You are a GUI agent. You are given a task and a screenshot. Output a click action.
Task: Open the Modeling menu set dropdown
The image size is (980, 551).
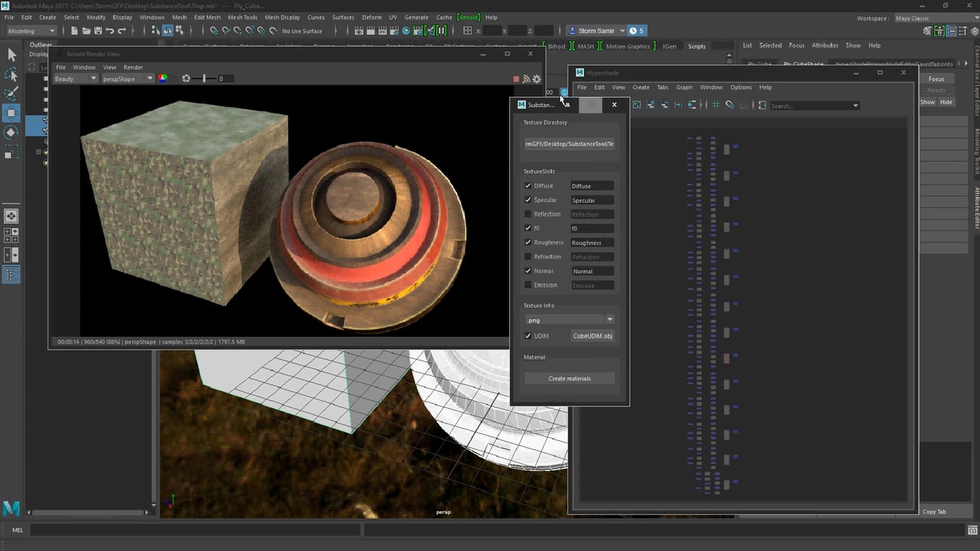pos(31,31)
